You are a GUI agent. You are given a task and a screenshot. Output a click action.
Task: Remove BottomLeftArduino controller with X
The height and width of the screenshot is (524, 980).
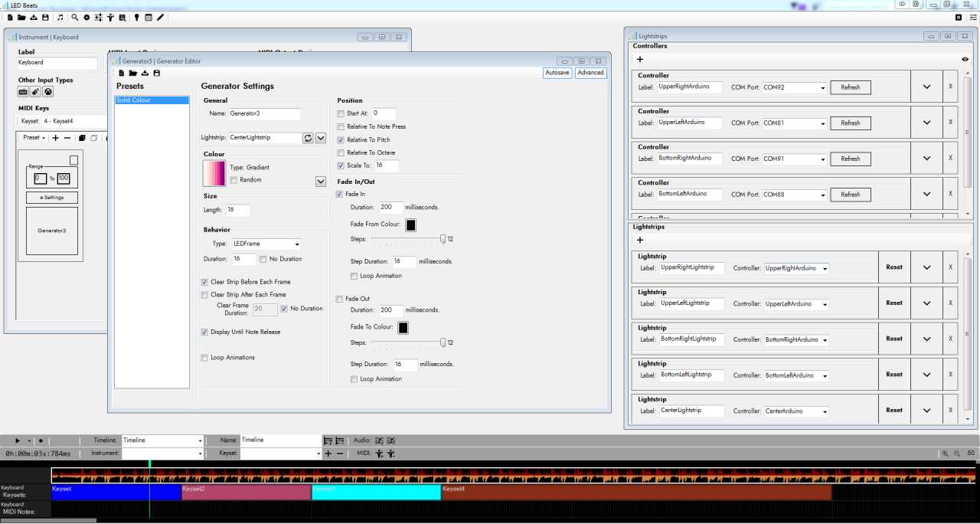[951, 194]
